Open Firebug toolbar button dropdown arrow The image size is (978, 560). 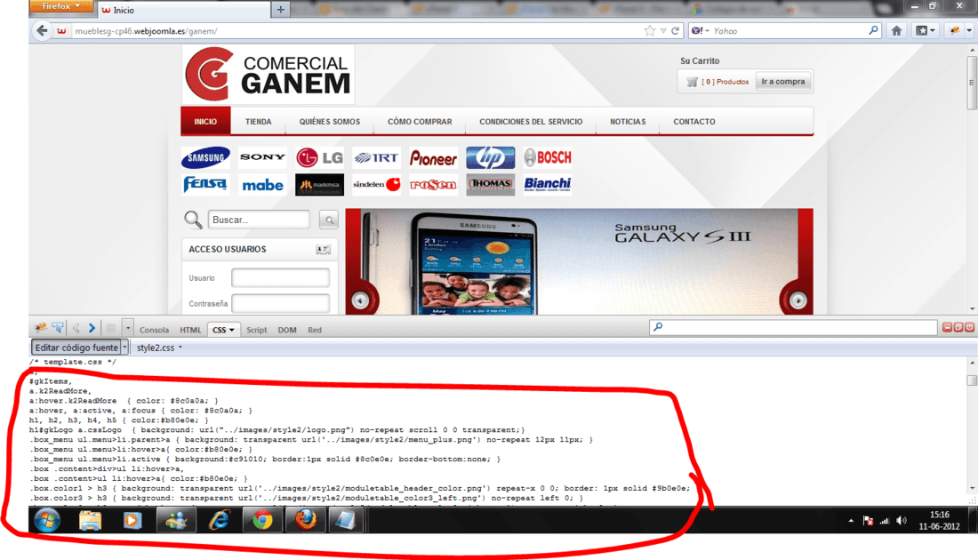coord(968,30)
